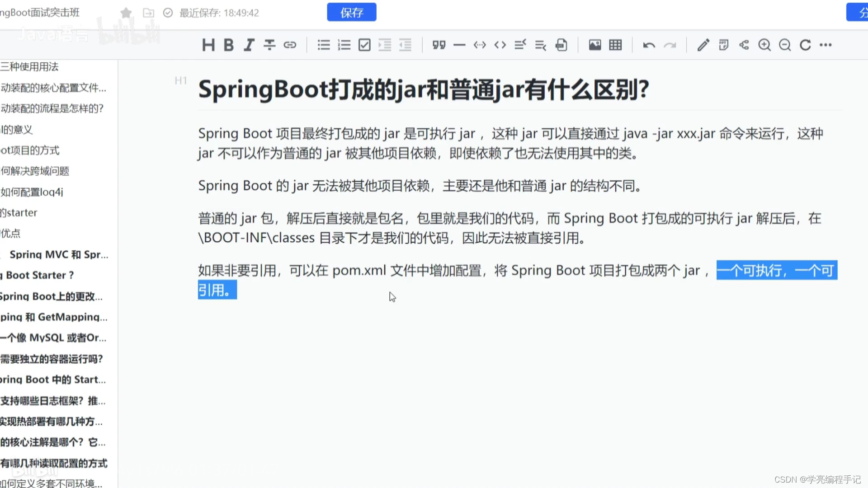This screenshot has width=868, height=488.
Task: Click the refresh circular arrow icon
Action: click(805, 45)
